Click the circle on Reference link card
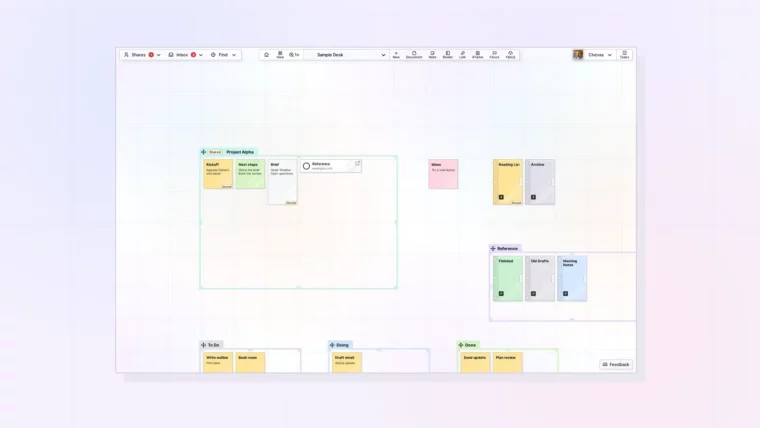The height and width of the screenshot is (428, 760). tap(306, 166)
